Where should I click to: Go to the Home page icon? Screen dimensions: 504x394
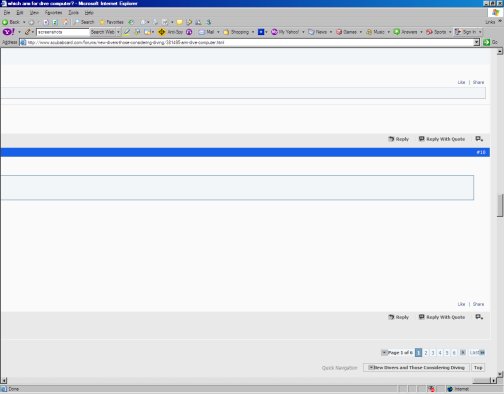click(66, 22)
